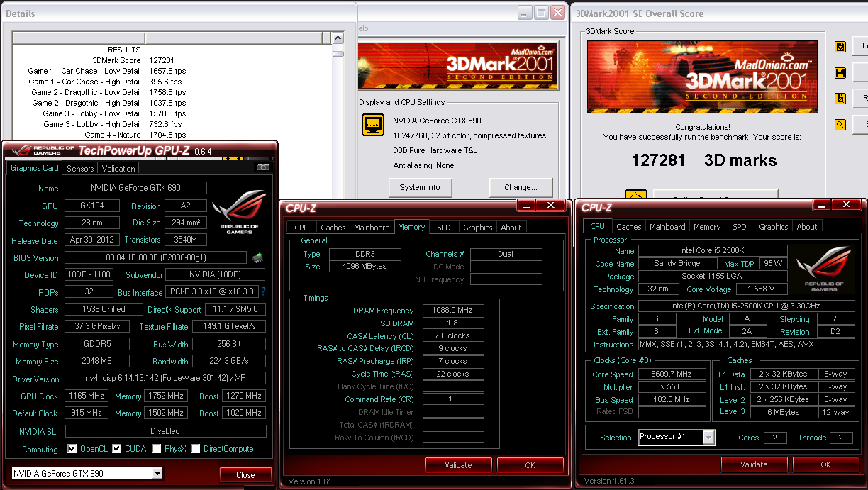
Task: Open Mainboard tab in CPU-Z processor window
Action: [x=668, y=227]
